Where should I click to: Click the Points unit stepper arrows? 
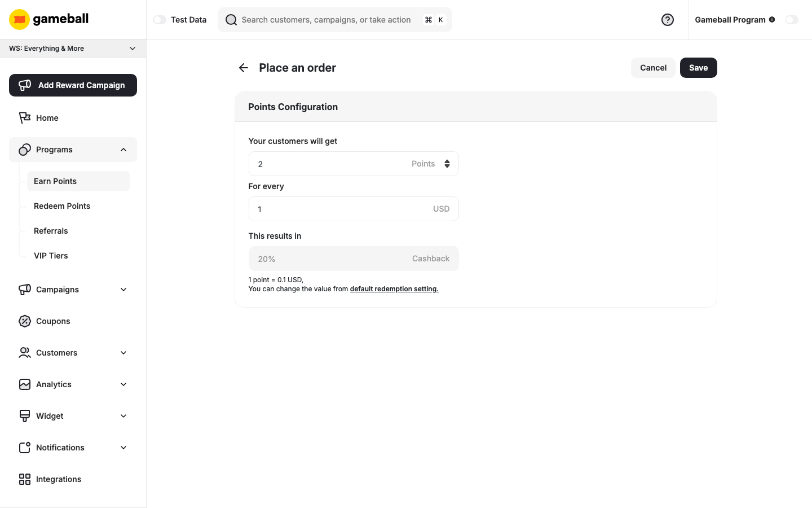pyautogui.click(x=447, y=164)
